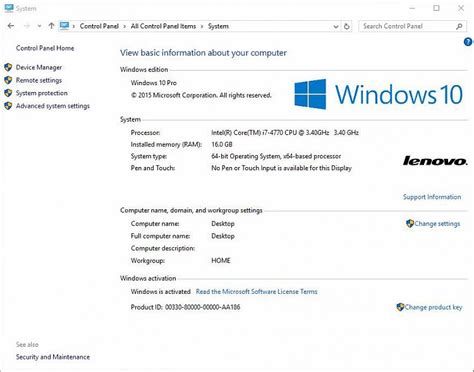This screenshot has height=372, width=474.
Task: Click shield icon next to Change settings
Action: tap(410, 223)
